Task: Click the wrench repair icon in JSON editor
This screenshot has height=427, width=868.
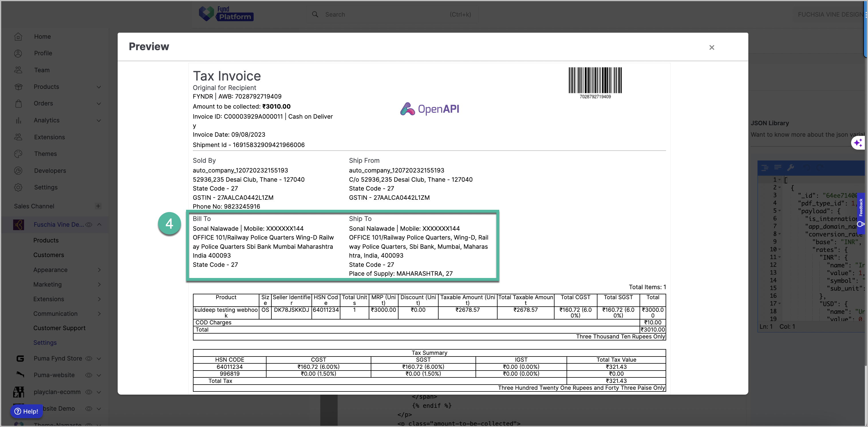Action: [790, 167]
